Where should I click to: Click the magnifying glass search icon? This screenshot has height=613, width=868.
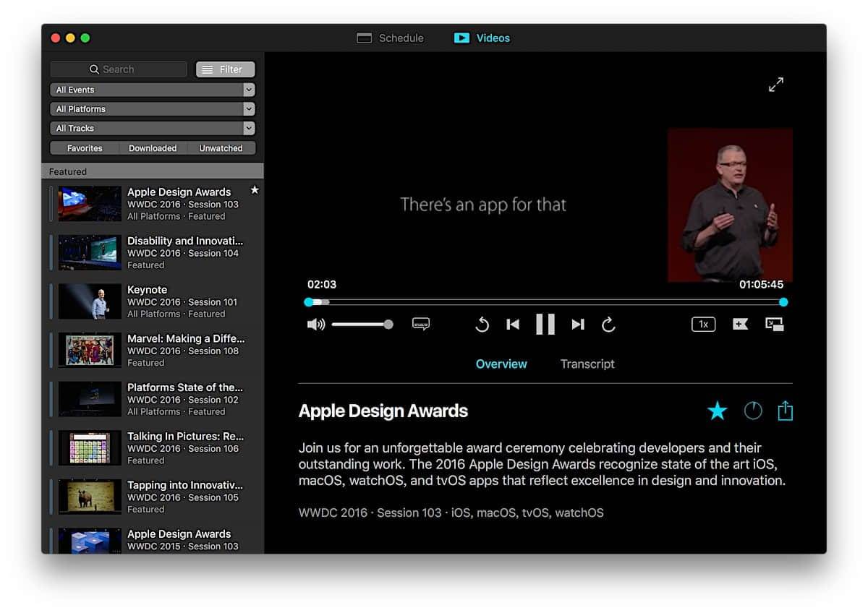click(94, 69)
